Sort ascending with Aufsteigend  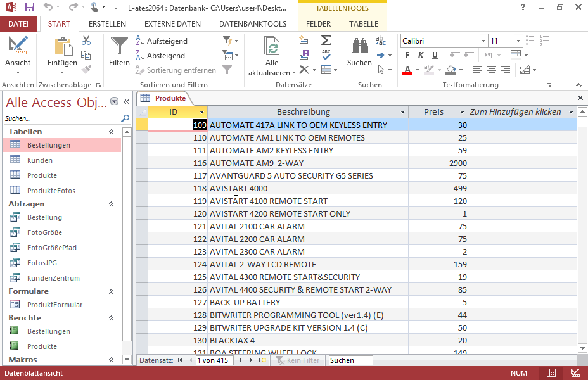click(x=162, y=41)
